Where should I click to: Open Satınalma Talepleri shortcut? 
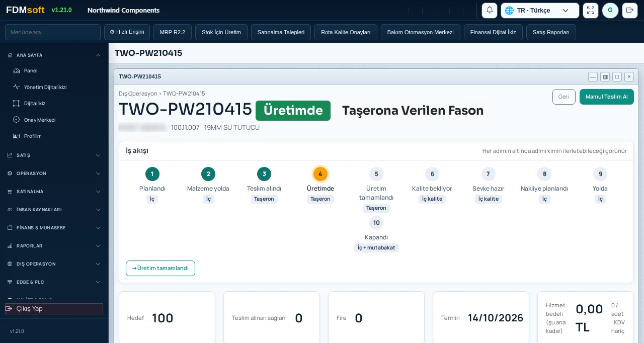[x=281, y=32]
